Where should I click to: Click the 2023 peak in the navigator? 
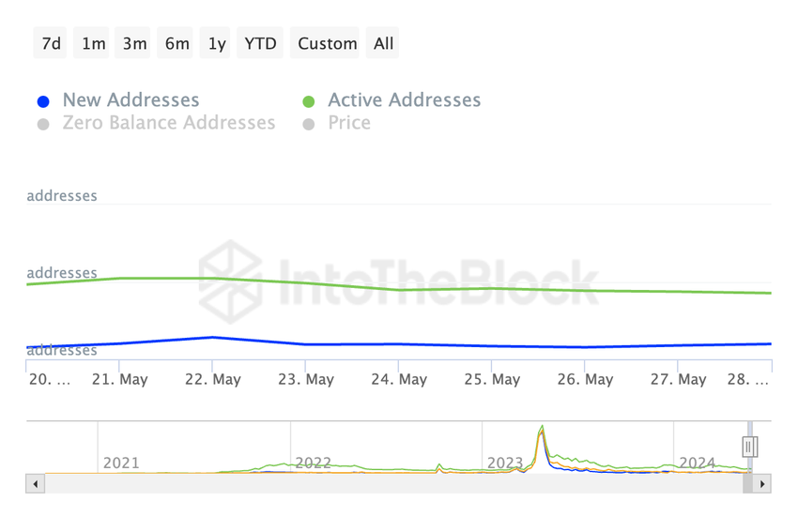pos(542,432)
